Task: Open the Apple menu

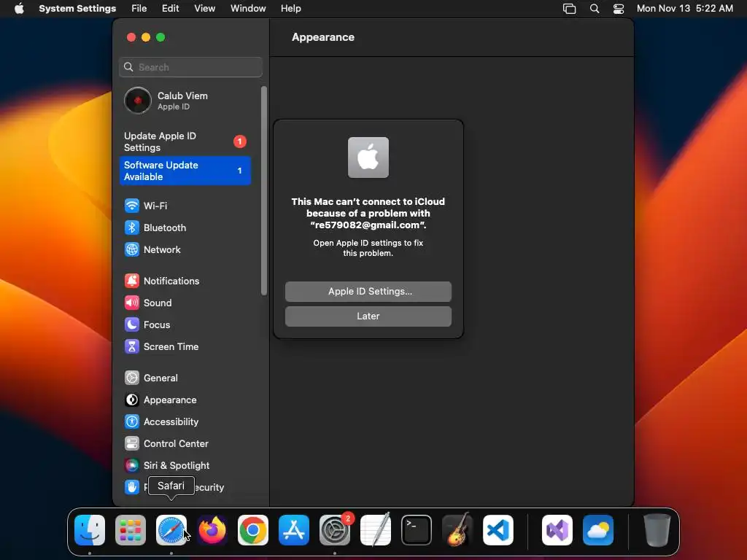Action: click(x=19, y=9)
